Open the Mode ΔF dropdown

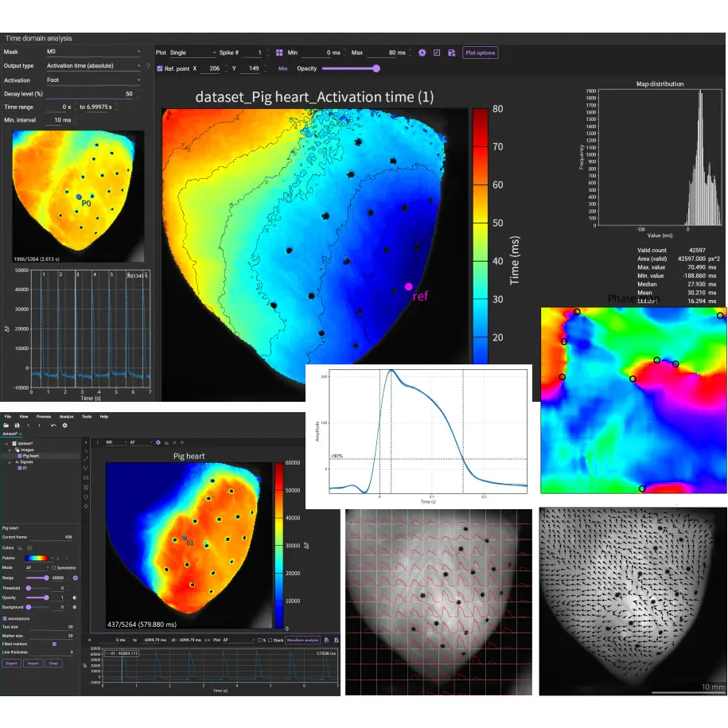click(37, 568)
